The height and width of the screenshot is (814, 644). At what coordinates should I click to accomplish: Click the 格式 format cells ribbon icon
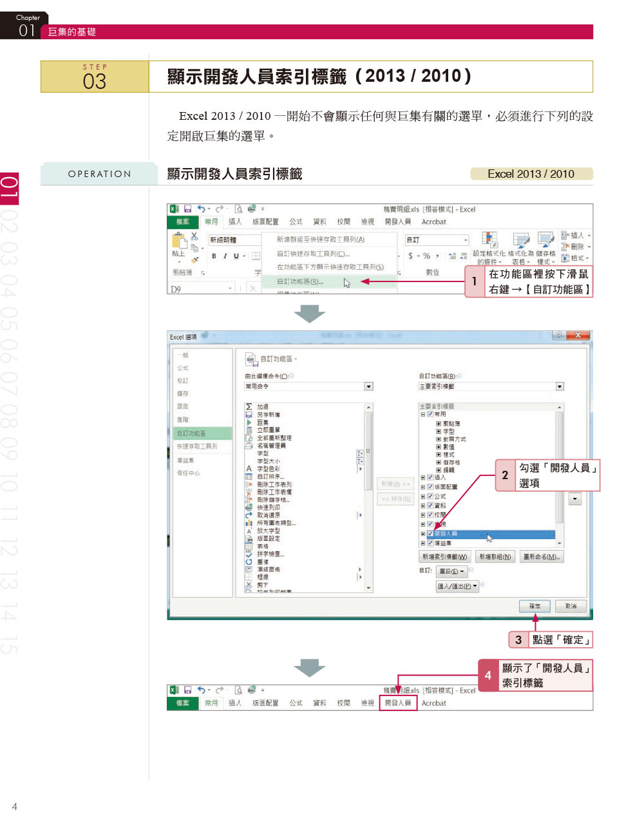pyautogui.click(x=574, y=258)
